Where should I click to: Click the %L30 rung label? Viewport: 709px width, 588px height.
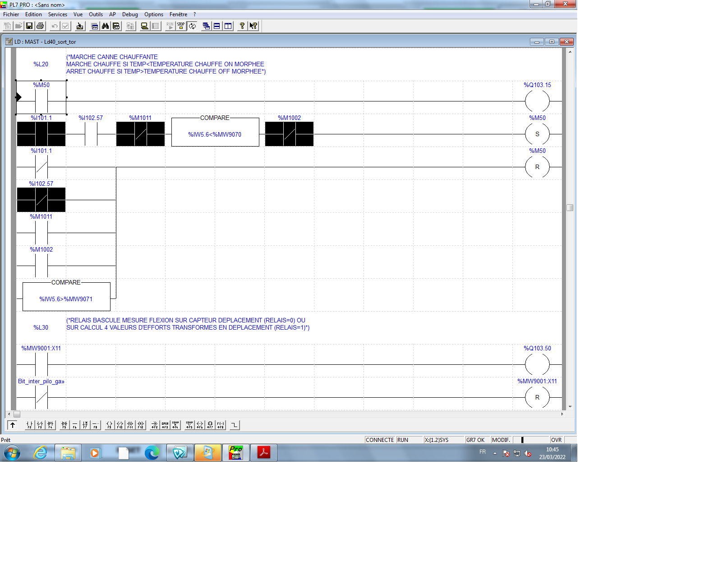click(x=41, y=327)
